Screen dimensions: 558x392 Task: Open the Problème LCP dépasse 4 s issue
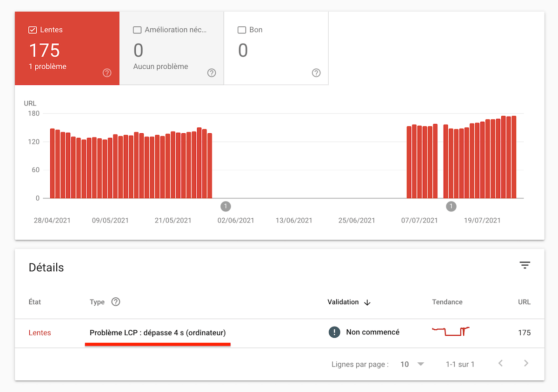(158, 333)
